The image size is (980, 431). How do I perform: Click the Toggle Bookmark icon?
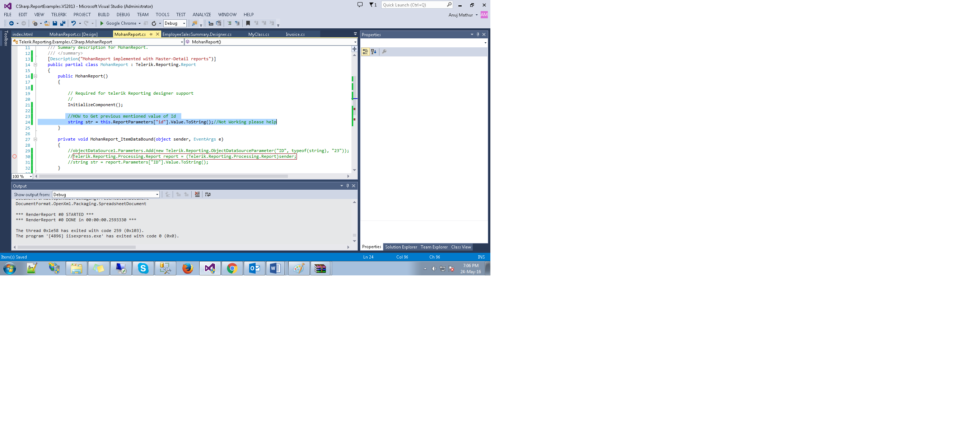[x=248, y=23]
